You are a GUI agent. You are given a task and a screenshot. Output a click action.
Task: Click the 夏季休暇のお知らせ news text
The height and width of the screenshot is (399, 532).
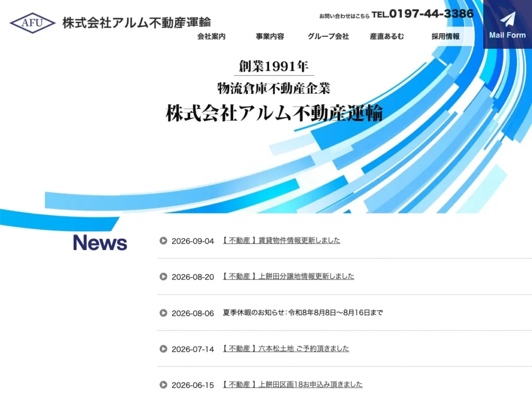303,312
